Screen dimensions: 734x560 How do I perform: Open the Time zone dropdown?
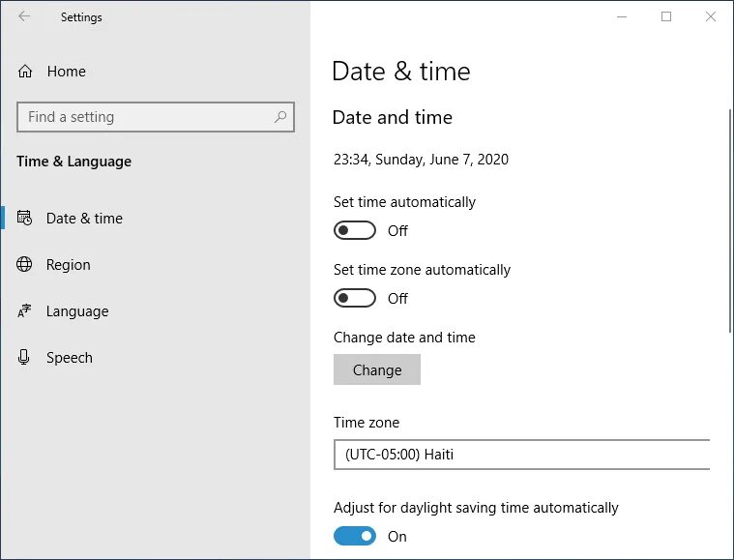coord(522,454)
